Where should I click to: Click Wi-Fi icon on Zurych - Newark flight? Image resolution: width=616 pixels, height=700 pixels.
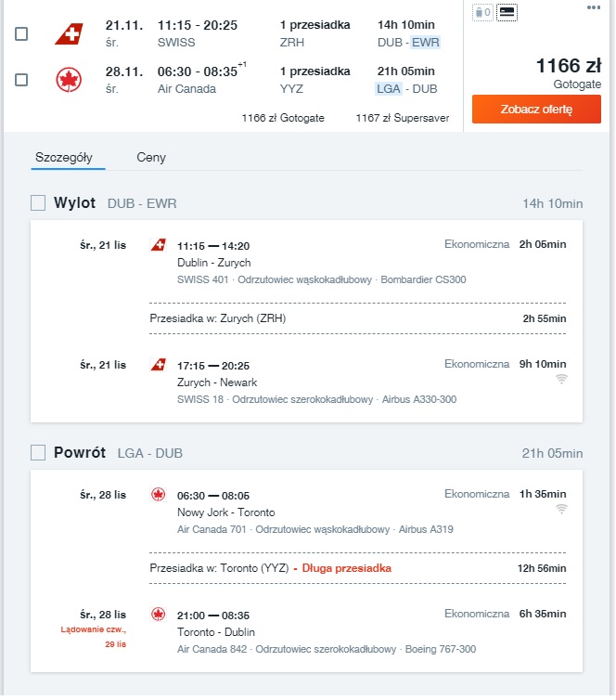[561, 379]
